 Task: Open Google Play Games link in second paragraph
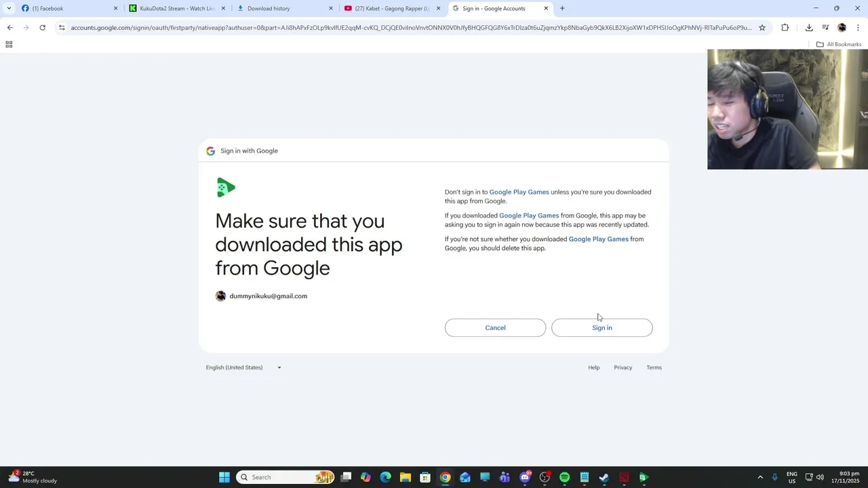coord(529,216)
